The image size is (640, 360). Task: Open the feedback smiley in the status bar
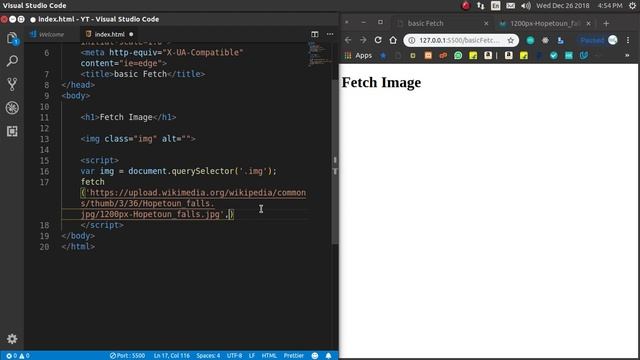click(315, 356)
